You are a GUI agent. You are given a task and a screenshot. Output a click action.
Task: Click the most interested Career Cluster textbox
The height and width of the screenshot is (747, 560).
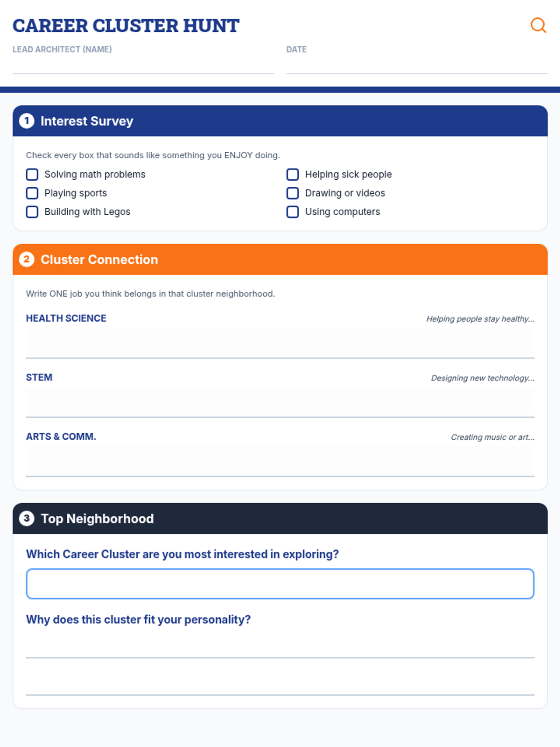point(280,584)
